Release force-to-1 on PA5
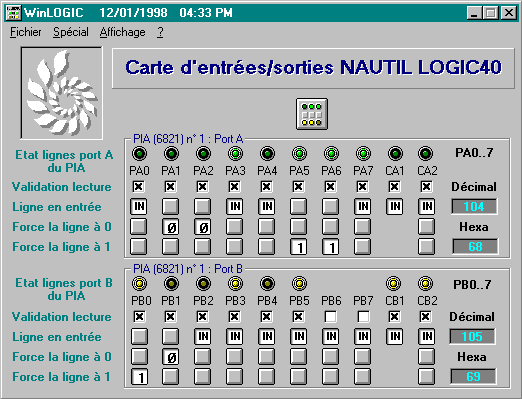 [299, 247]
